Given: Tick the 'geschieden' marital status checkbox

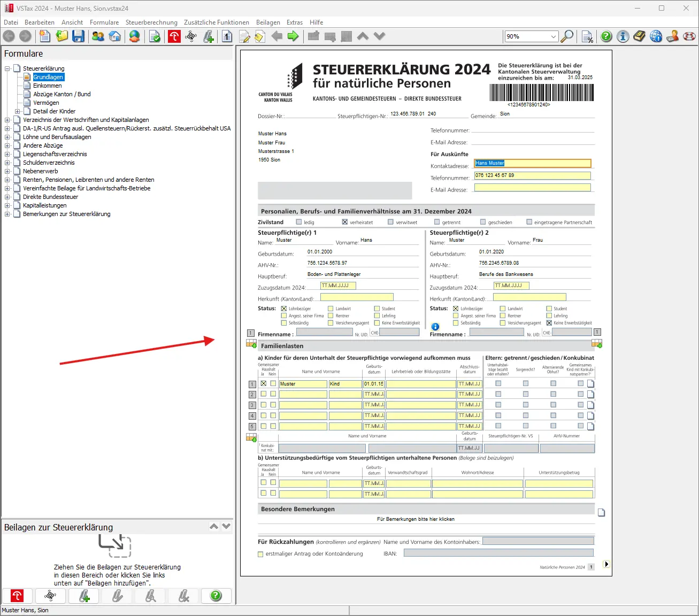Looking at the screenshot, I should point(483,222).
